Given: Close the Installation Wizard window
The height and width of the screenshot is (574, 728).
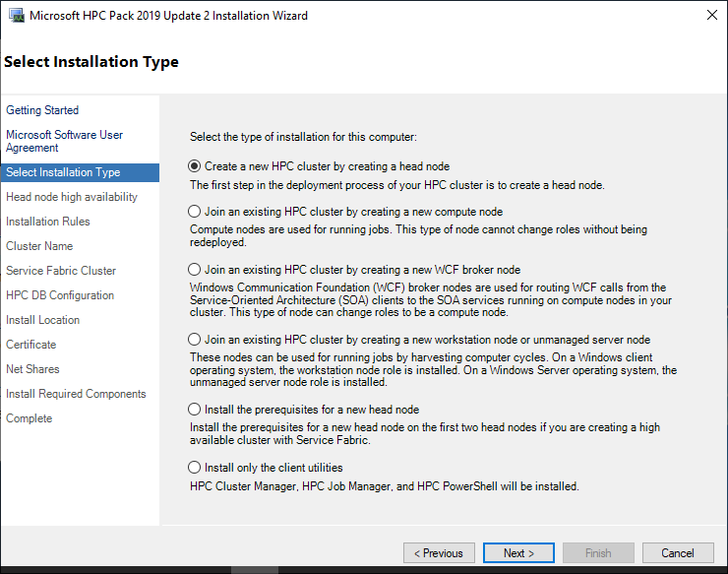Looking at the screenshot, I should click(711, 15).
